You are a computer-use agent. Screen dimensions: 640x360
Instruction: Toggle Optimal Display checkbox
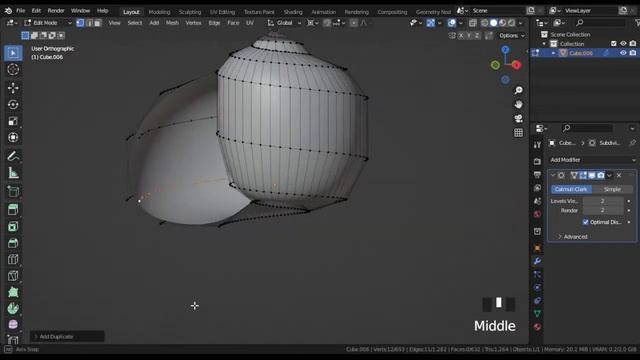point(586,222)
